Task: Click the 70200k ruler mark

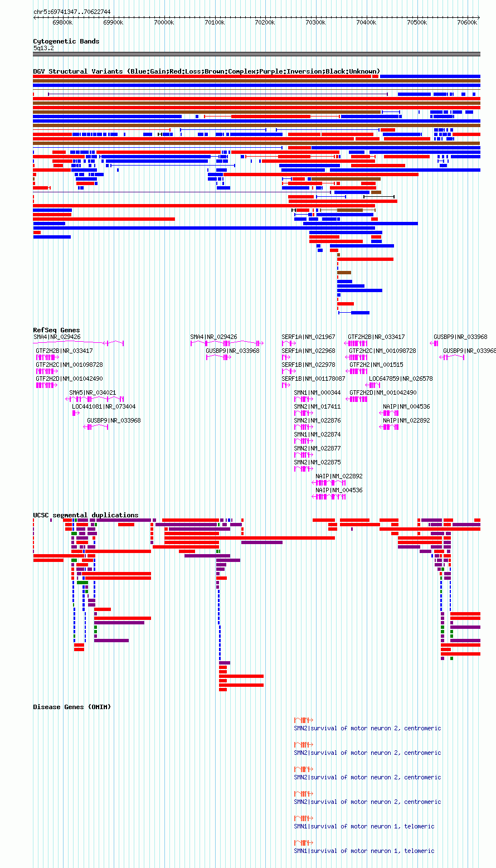Action: click(x=265, y=23)
